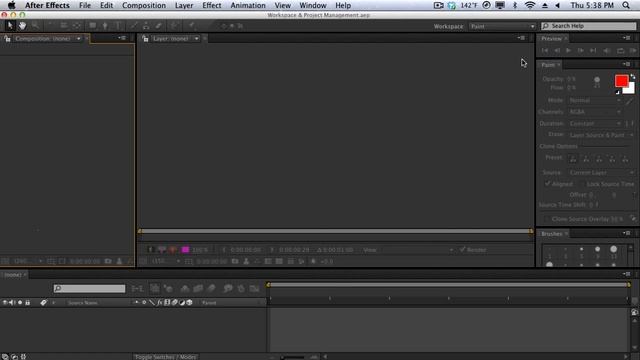Open the Workspace dropdown showing Paint
This screenshot has width=640, height=360.
coord(502,26)
